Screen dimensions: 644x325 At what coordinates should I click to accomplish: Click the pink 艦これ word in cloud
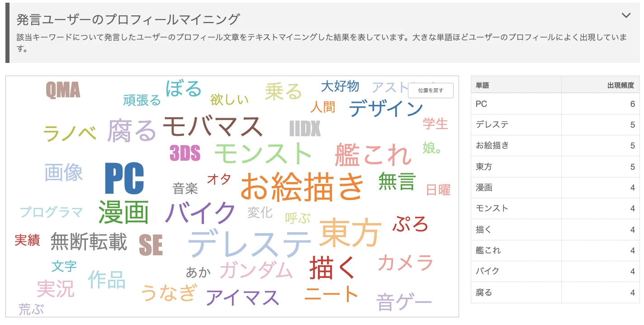pos(374,155)
